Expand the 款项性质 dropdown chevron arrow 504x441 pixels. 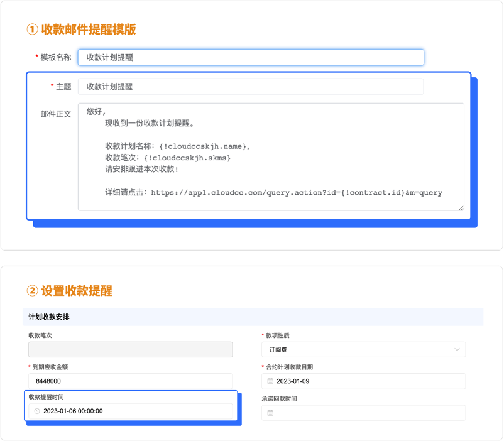coord(456,349)
